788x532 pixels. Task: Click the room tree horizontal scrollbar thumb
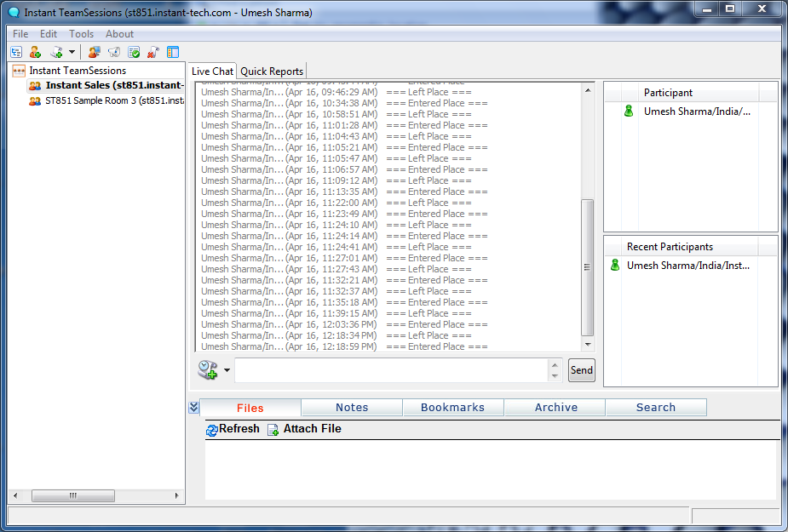[x=73, y=496]
